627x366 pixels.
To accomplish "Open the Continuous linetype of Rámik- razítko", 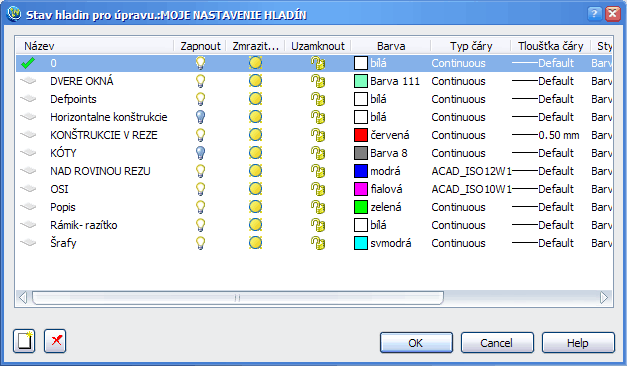I will (458, 225).
